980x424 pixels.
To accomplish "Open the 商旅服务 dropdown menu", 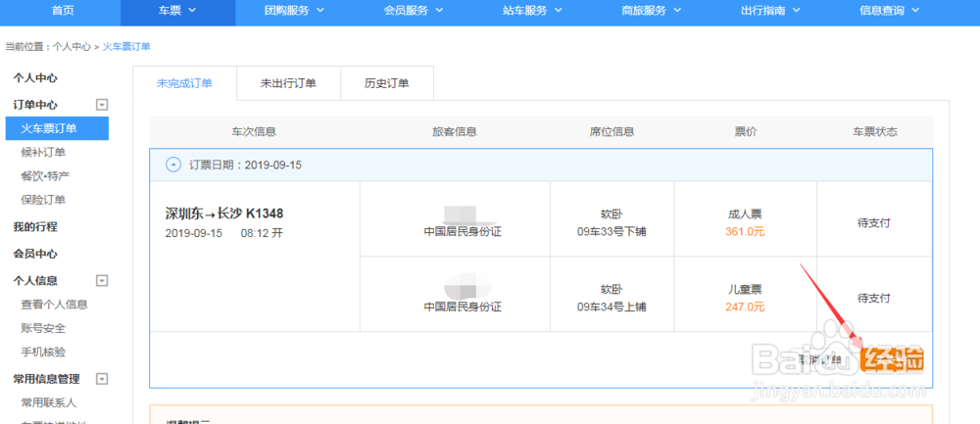I will (652, 11).
